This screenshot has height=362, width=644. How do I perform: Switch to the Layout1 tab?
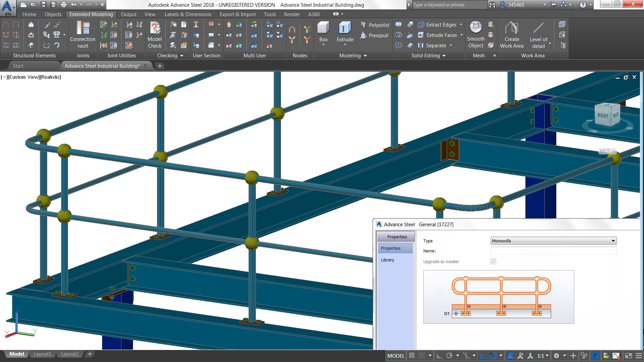42,354
